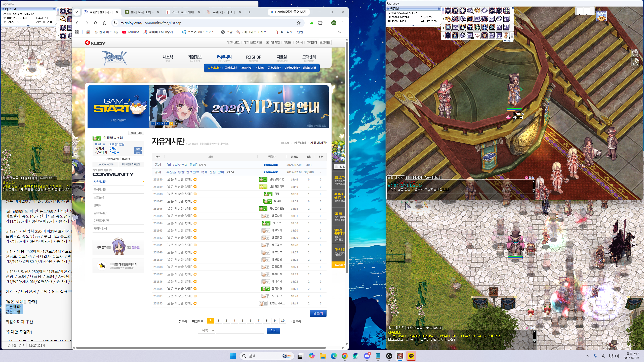Bookmark this page with the star icon

(x=299, y=23)
